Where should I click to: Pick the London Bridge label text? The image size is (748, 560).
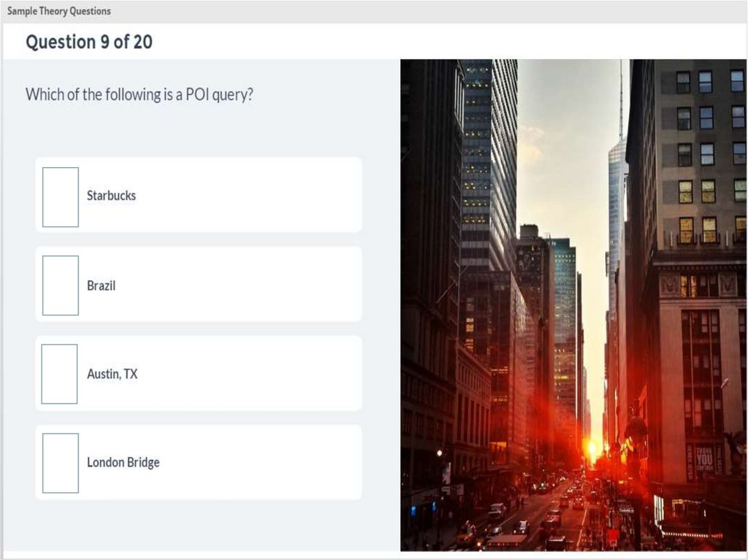(x=123, y=462)
